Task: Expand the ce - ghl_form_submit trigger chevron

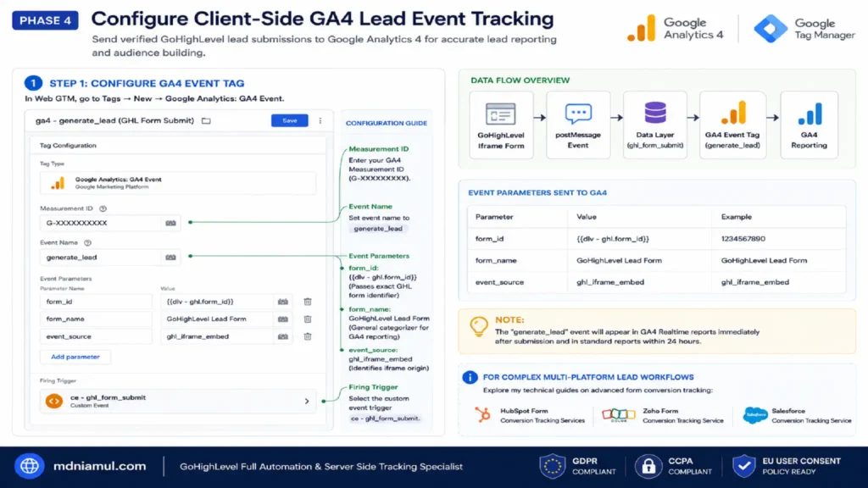Action: pos(307,401)
